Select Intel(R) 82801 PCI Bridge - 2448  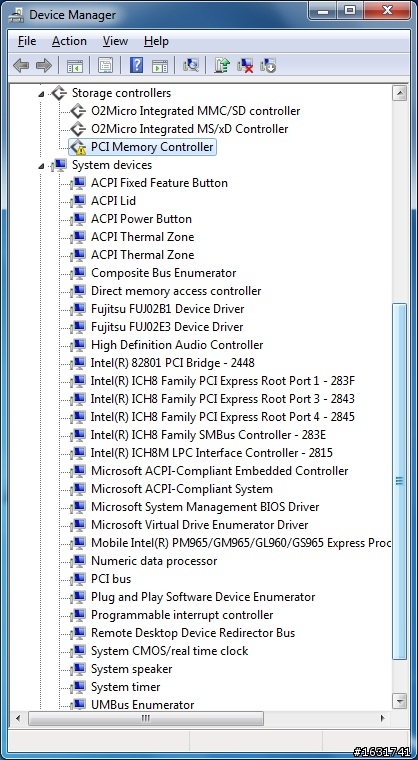pos(173,363)
